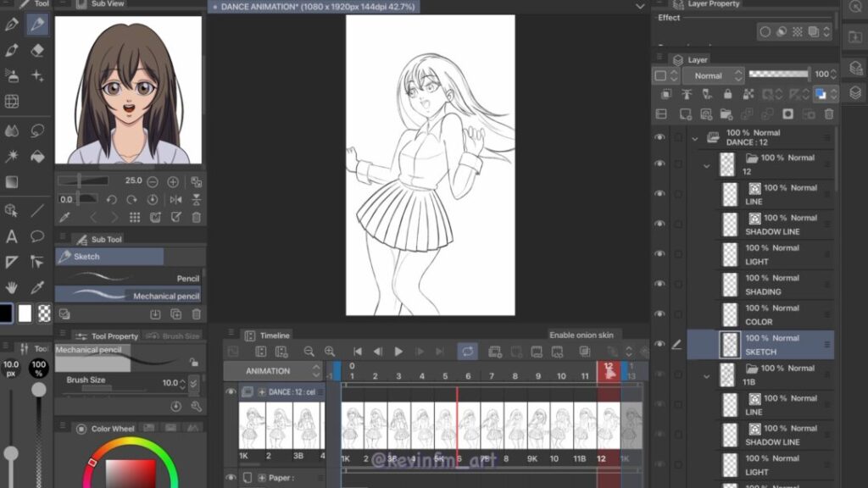
Task: Select the Ruler tool
Action: pos(12,263)
